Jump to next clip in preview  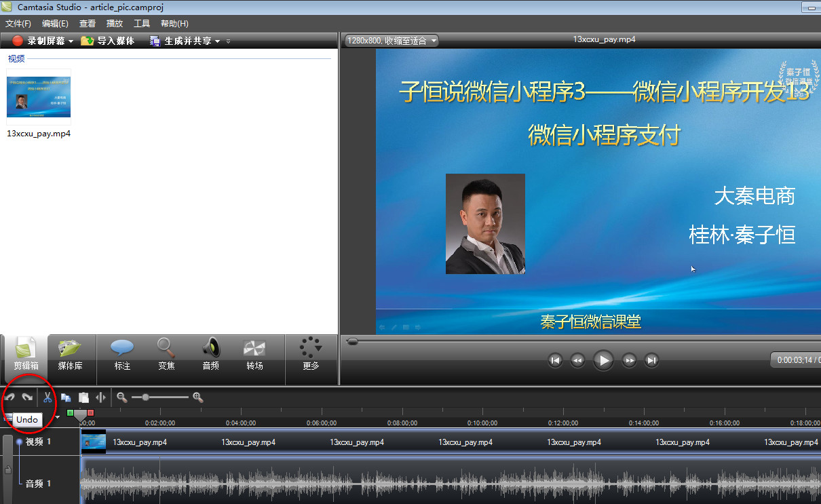(651, 360)
